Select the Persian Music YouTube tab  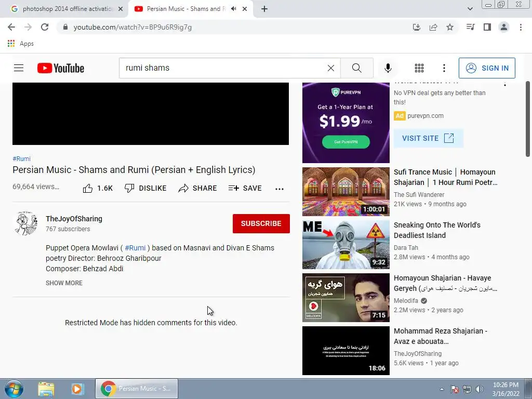tap(186, 9)
